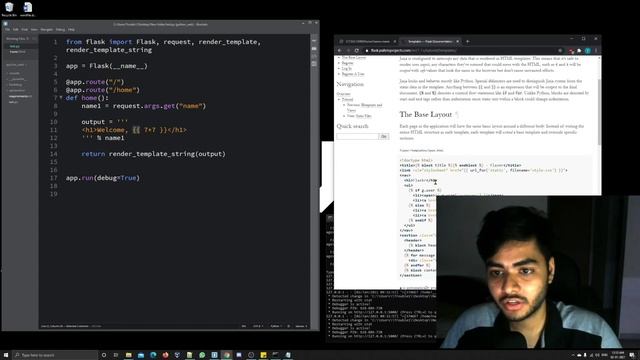Click the browser Forward button

(x=348, y=51)
